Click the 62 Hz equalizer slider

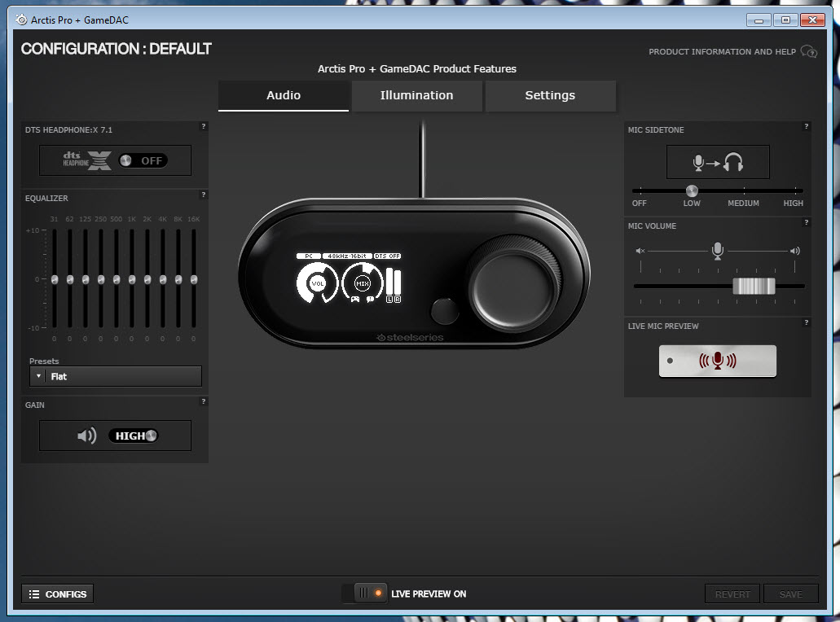point(69,279)
